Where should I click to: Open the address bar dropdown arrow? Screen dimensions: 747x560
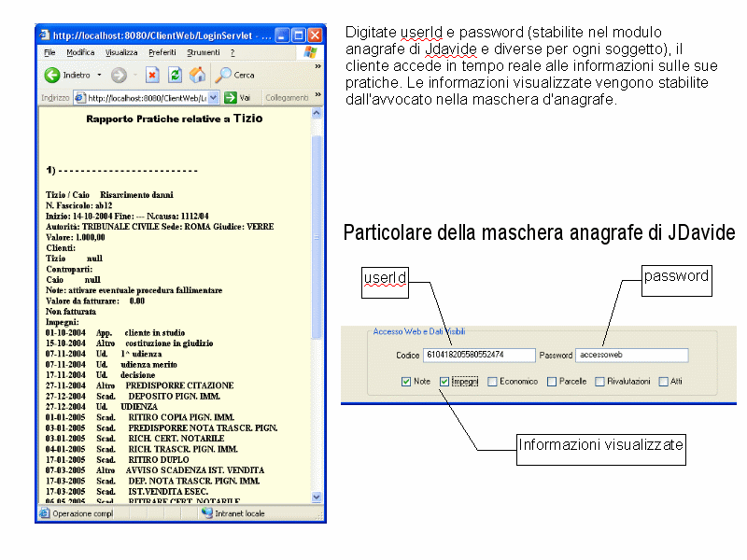pyautogui.click(x=214, y=98)
